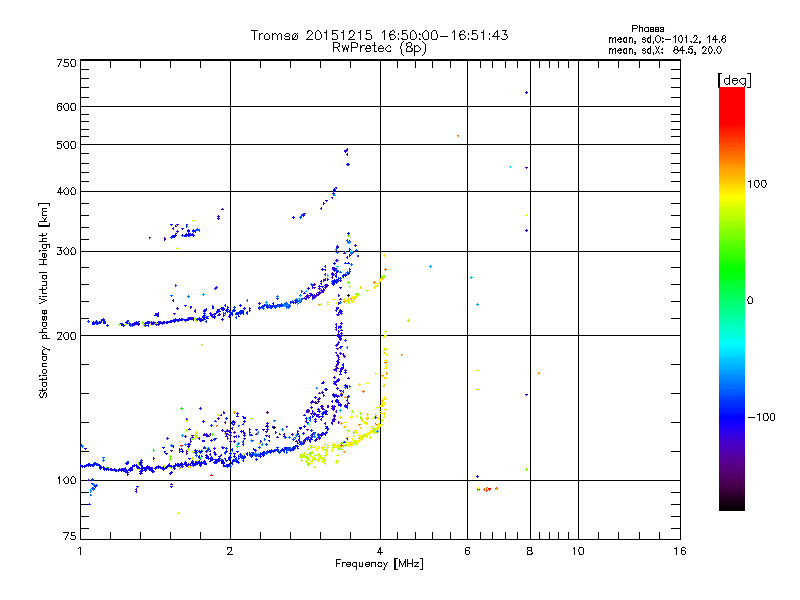Image resolution: width=800 pixels, height=600 pixels.
Task: Click the x-axis label '2'
Action: point(230,551)
